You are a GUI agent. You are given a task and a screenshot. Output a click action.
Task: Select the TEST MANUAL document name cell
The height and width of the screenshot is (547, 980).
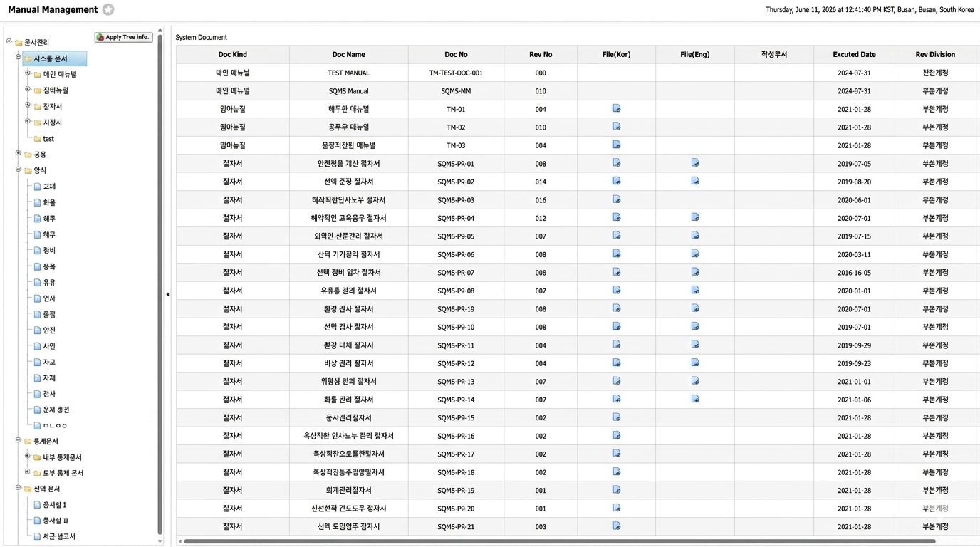click(x=349, y=73)
